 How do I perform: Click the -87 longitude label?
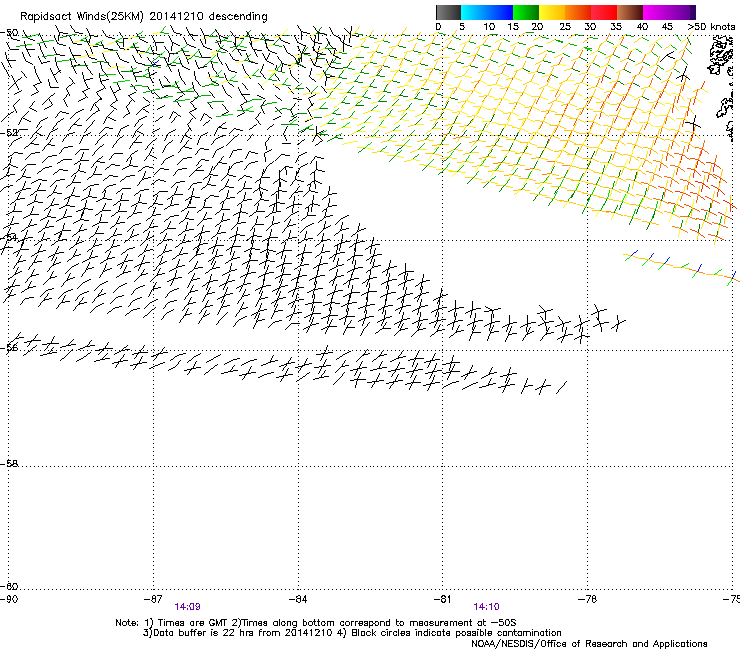tap(153, 599)
